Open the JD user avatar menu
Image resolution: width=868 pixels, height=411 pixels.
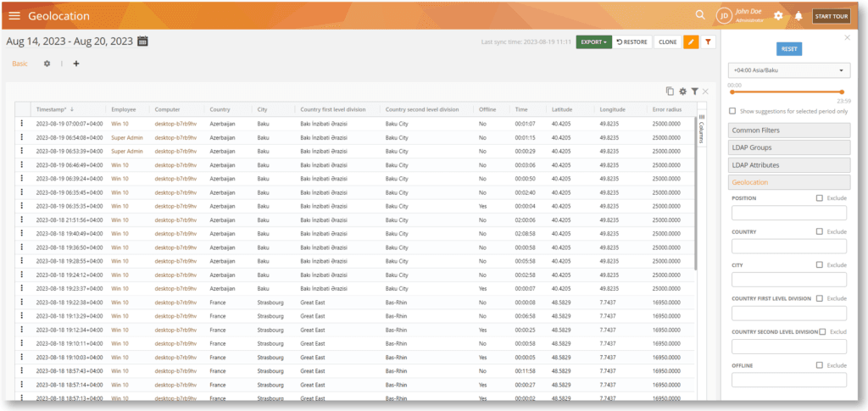point(724,16)
